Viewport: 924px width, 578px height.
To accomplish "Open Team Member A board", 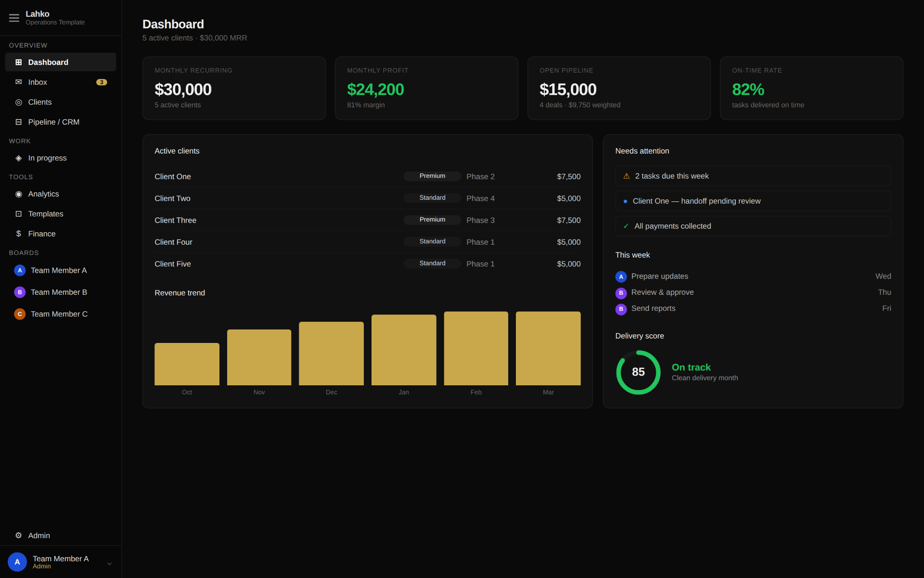I will point(61,270).
